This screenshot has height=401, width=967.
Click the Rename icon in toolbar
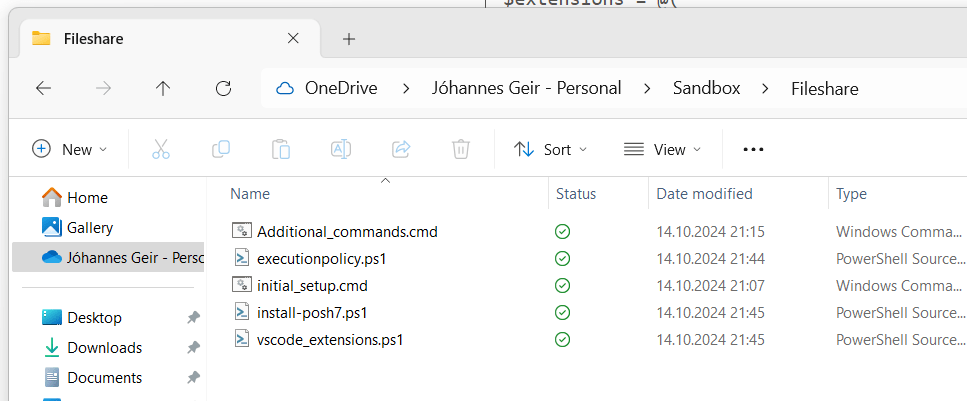341,149
